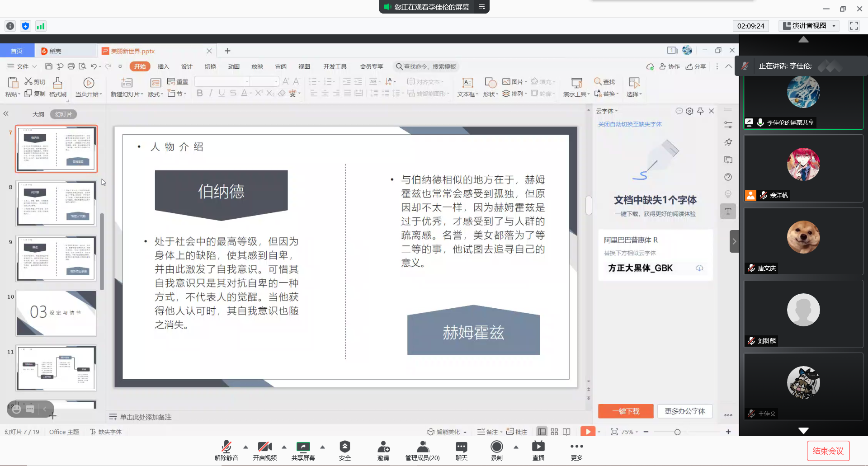Image resolution: width=868 pixels, height=466 pixels.
Task: Expand the 云字体 dropdown in font panel
Action: (607, 111)
